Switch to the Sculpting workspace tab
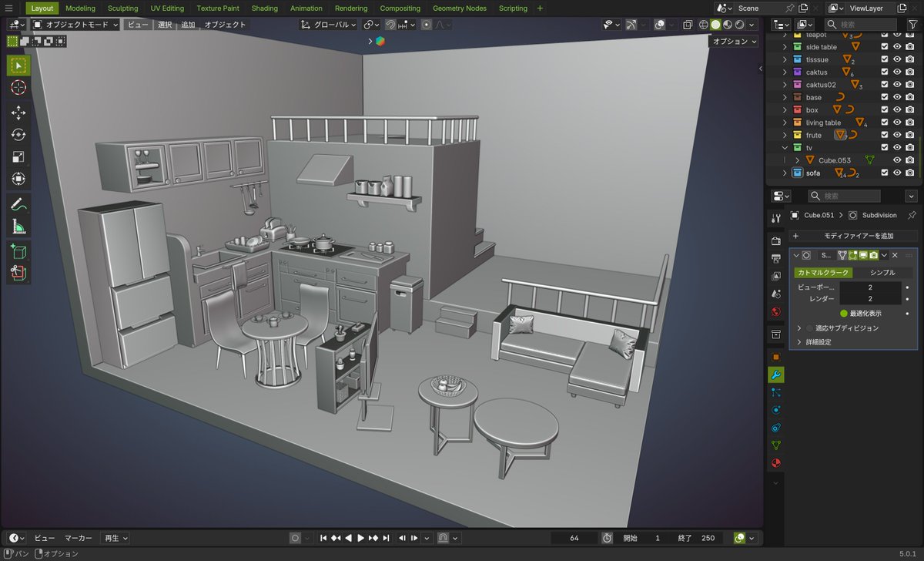 (x=122, y=8)
